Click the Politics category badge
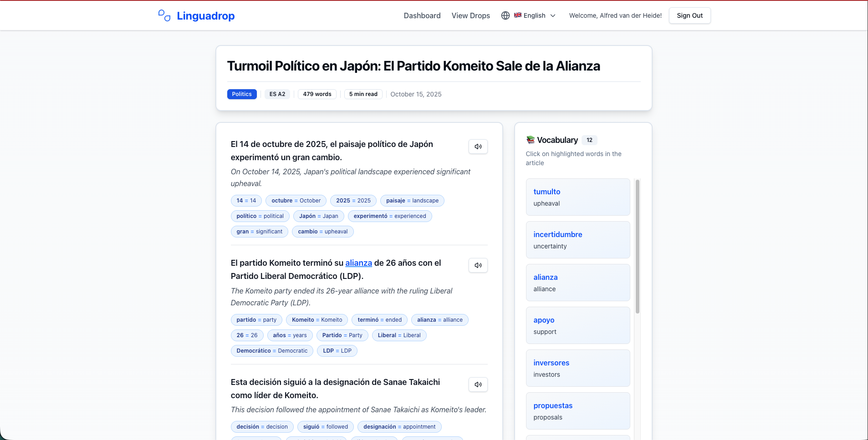 tap(242, 94)
